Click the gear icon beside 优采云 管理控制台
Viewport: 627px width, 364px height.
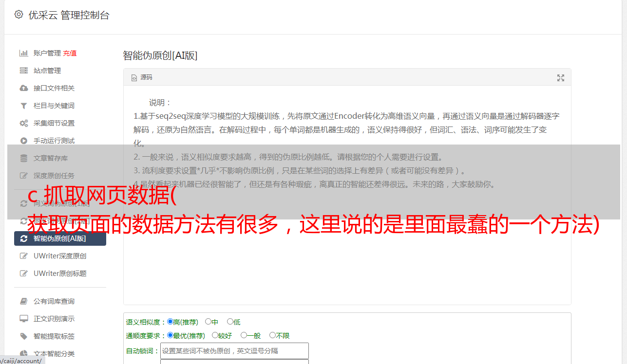[x=19, y=15]
